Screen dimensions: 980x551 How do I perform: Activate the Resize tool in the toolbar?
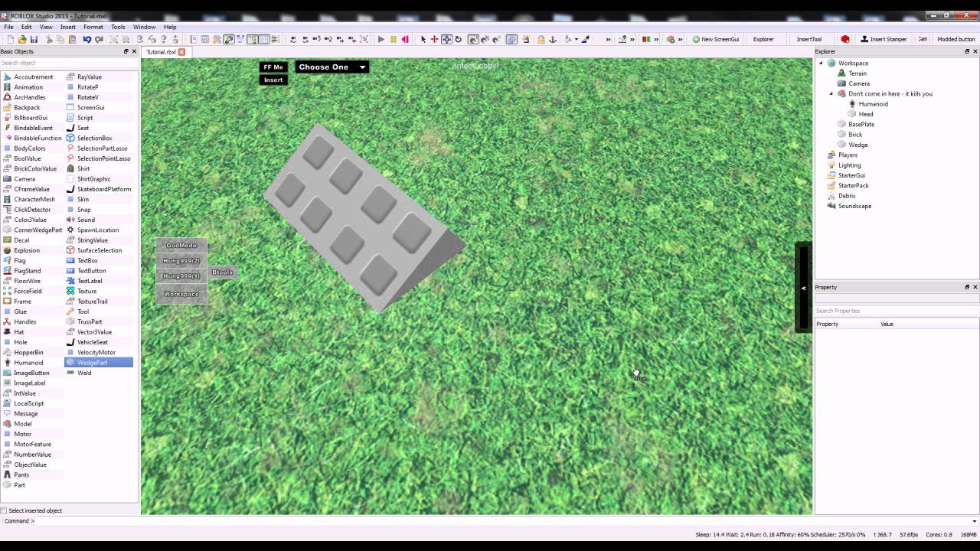click(446, 39)
